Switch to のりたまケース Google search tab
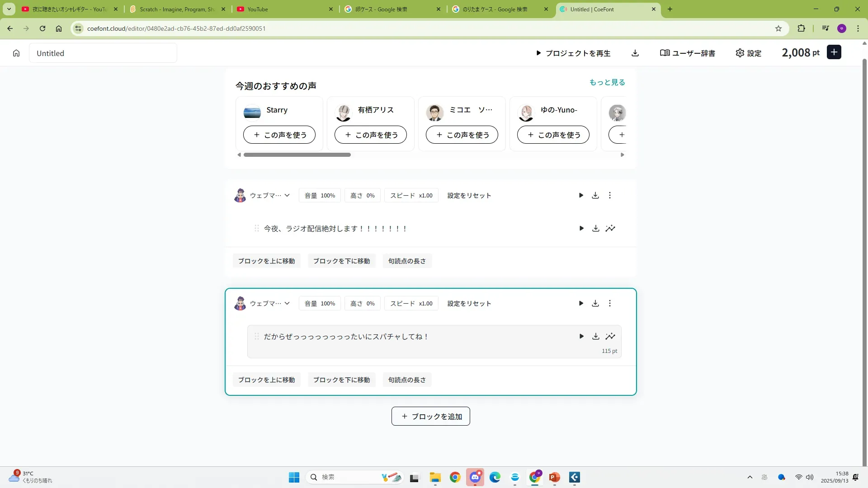 point(495,9)
